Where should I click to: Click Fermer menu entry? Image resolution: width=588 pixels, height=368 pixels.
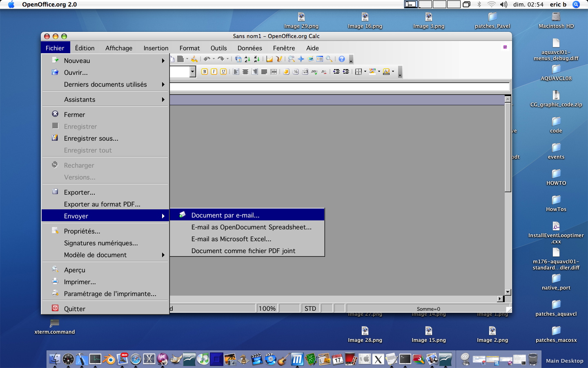(x=105, y=114)
